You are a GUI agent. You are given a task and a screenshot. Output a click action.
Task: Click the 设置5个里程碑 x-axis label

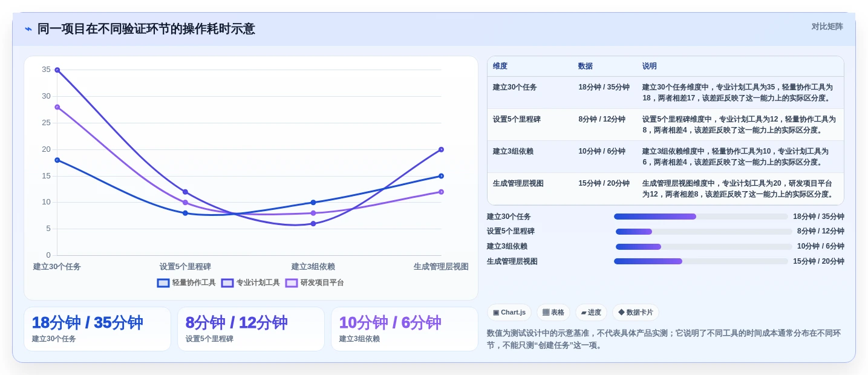185,267
